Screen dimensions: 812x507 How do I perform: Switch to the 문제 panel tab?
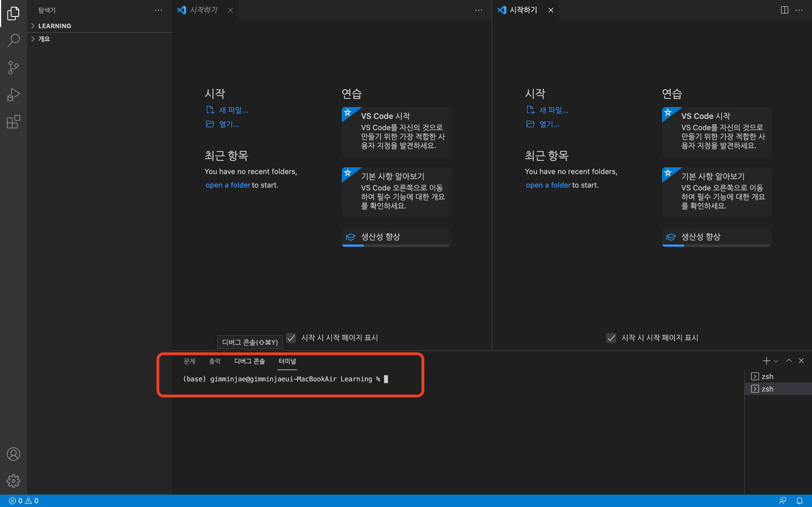[x=189, y=361]
